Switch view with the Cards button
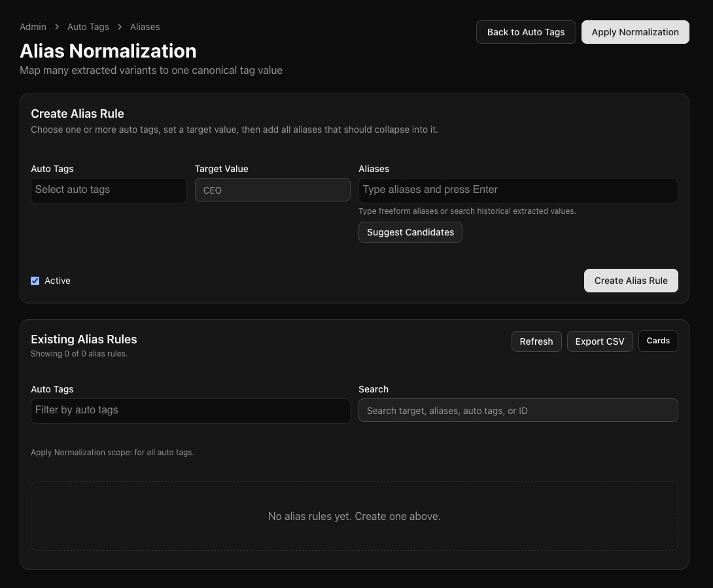Screen dimensions: 713x588 [658, 341]
